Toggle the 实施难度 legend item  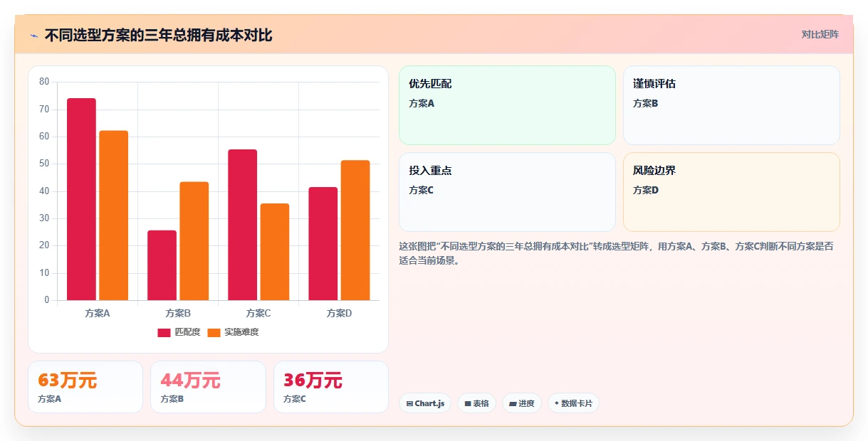point(233,332)
